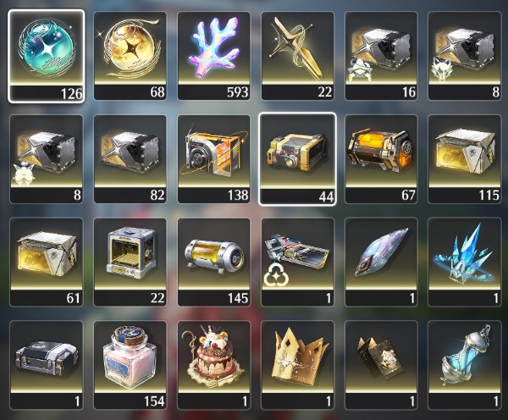Select the cube-frame container with 22

point(130,262)
